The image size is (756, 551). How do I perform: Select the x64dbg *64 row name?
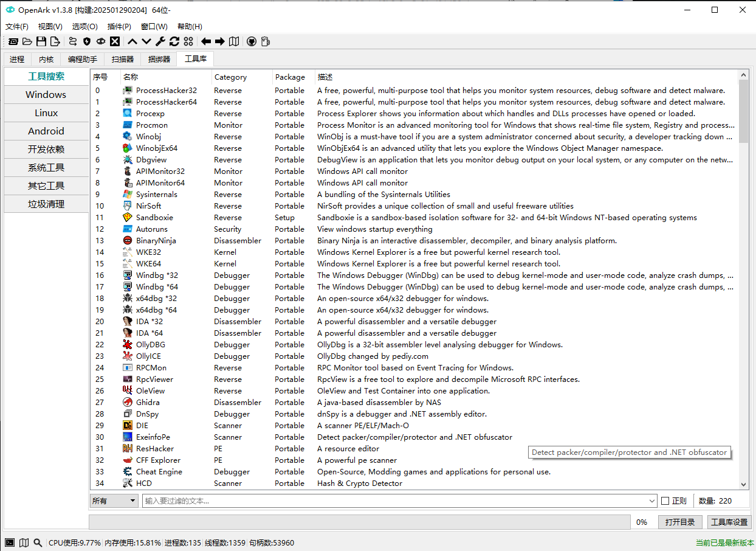(157, 310)
